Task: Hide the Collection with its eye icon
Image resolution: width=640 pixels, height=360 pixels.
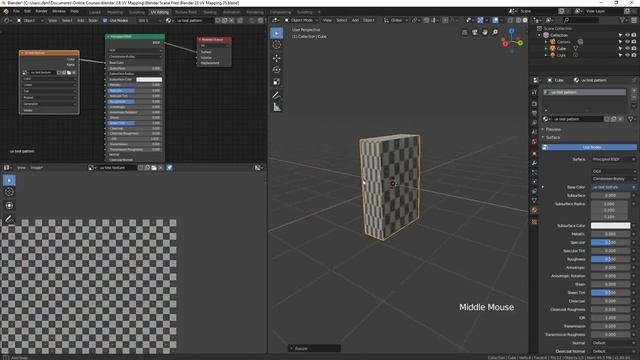Action: [627, 35]
